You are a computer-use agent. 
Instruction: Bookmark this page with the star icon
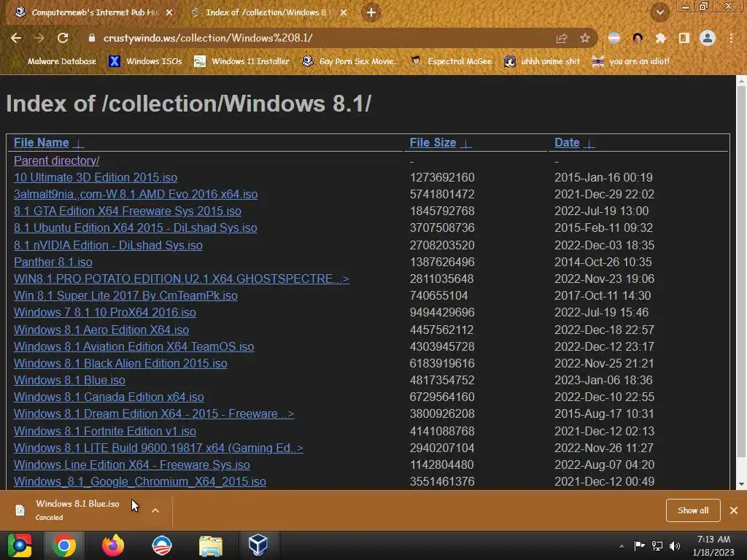pyautogui.click(x=585, y=38)
